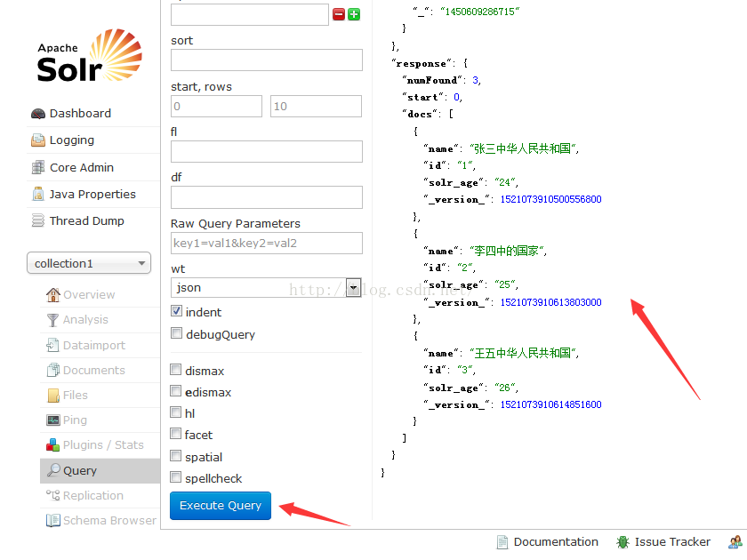Screen dimensions: 747x560
Task: Enable the facet checkbox
Action: pos(176,434)
